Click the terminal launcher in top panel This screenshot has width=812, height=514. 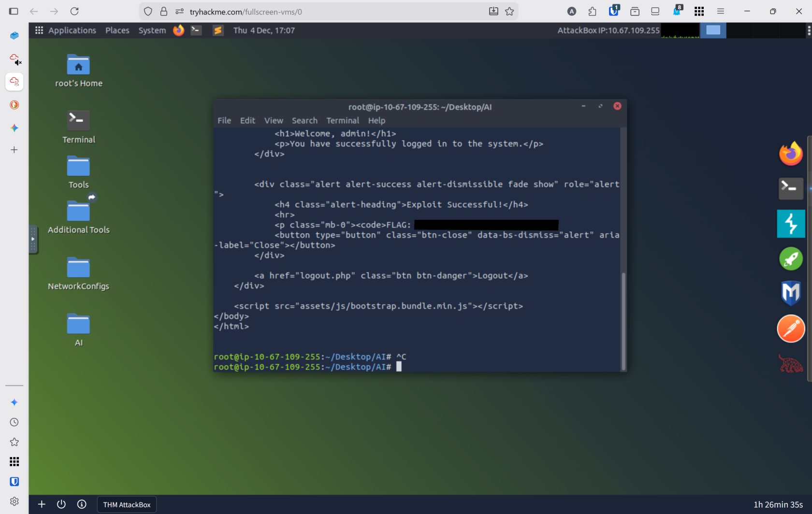coord(196,30)
